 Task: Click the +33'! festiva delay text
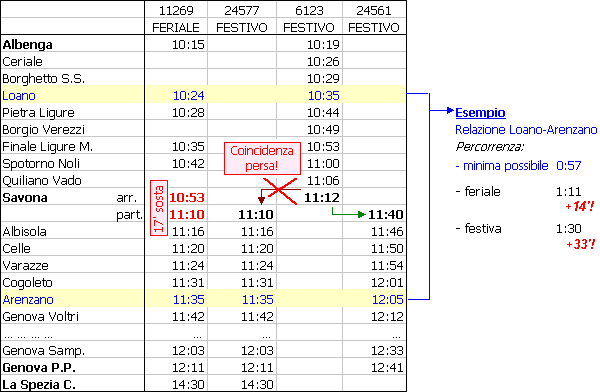580,244
